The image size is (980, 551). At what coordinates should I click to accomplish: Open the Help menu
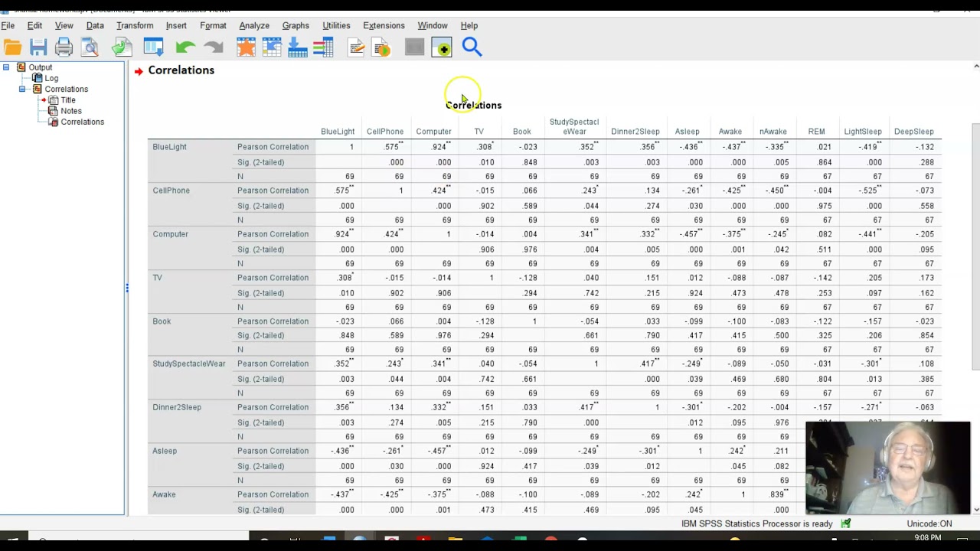point(469,25)
